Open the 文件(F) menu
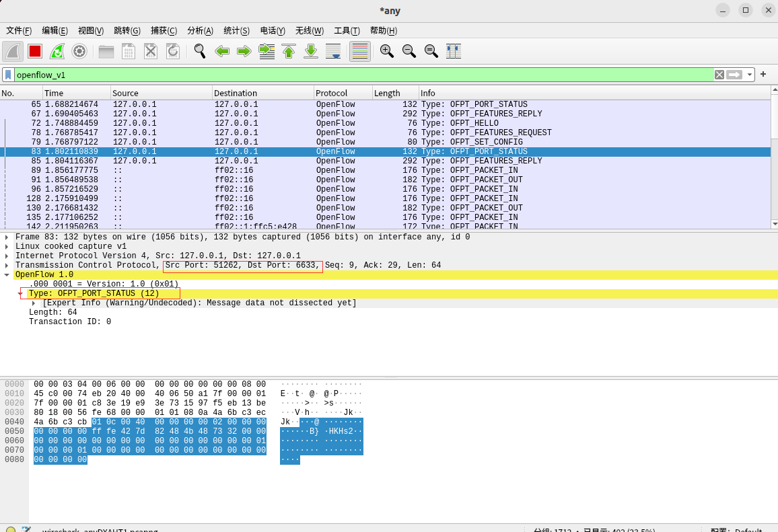 19,31
